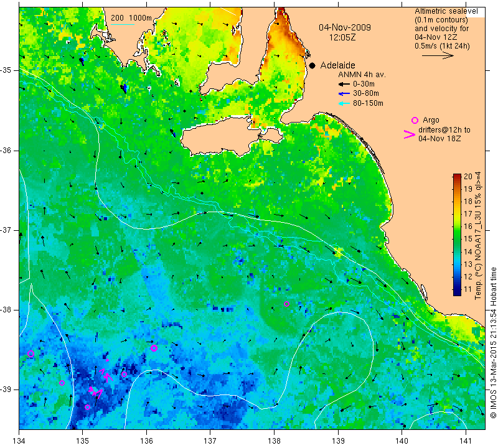Click the '12:05Z' time text
Screen dimensions: 498x448
(342, 37)
